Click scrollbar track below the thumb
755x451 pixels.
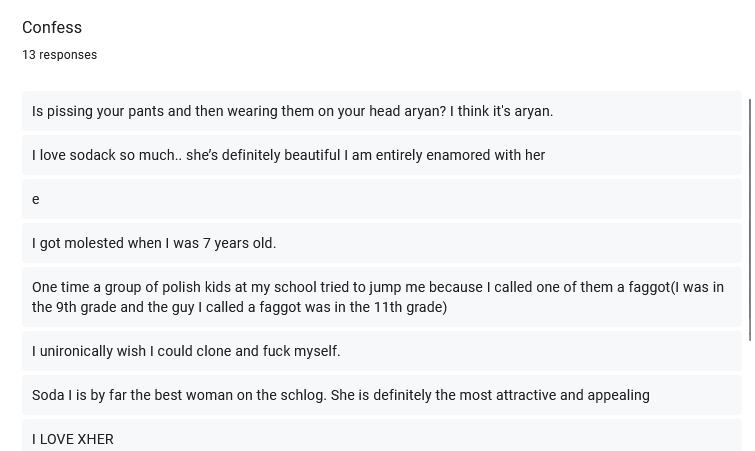[750, 395]
